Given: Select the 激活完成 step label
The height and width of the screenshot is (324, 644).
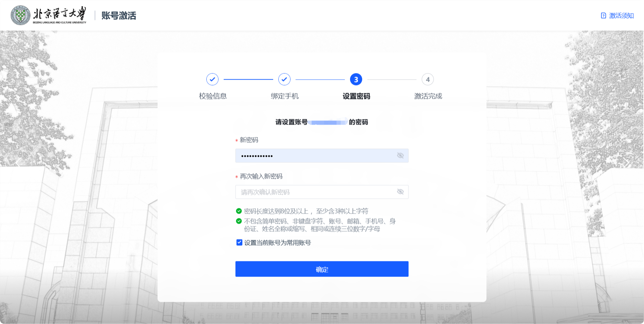Looking at the screenshot, I should (428, 96).
